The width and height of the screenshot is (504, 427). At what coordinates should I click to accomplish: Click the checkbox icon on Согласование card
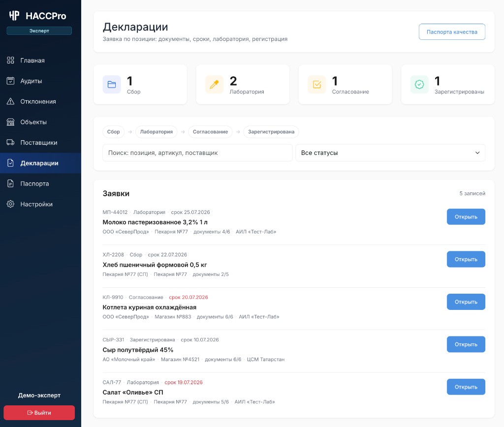pyautogui.click(x=317, y=85)
